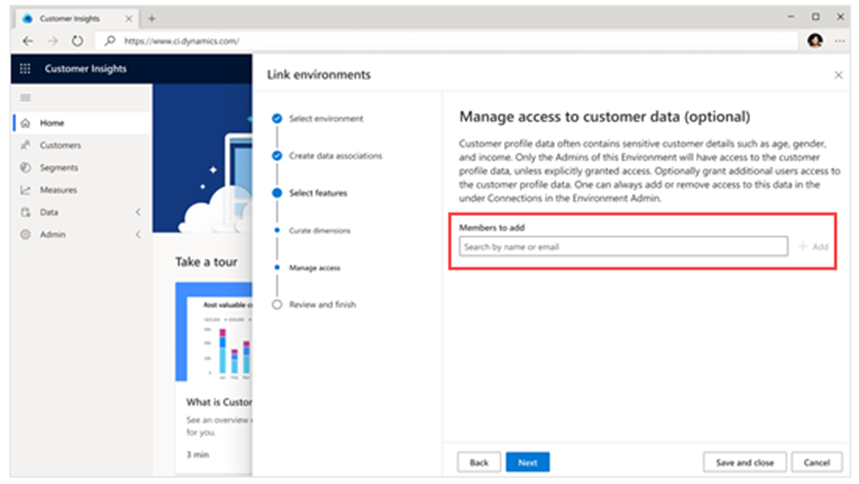Click the 'Link environments' panel title
The width and height of the screenshot is (859, 484).
(319, 75)
